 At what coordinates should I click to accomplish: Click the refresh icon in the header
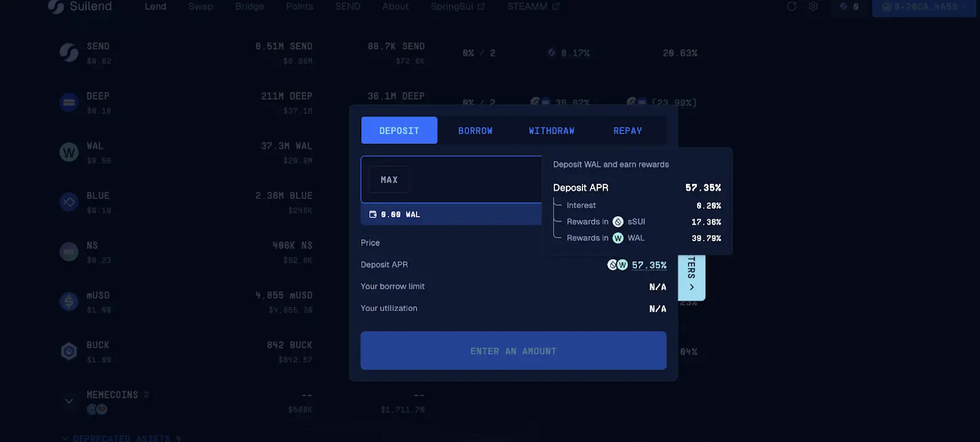coord(791,6)
